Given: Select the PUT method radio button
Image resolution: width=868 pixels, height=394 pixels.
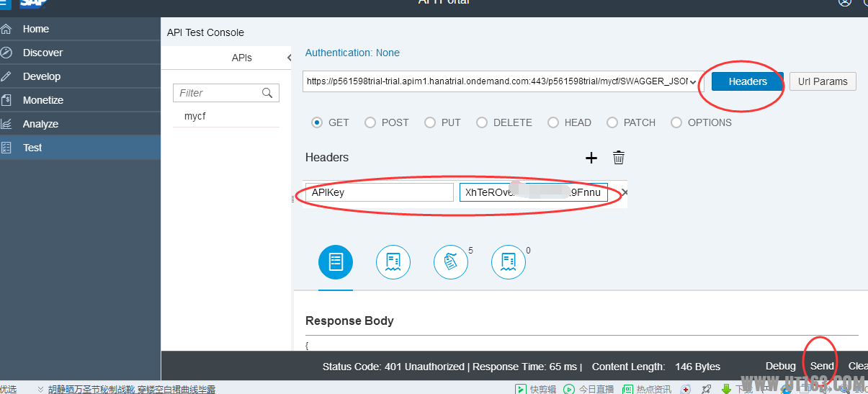Looking at the screenshot, I should [x=430, y=122].
